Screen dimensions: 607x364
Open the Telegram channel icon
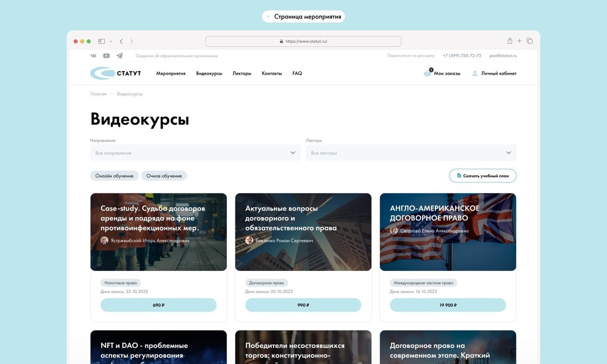(120, 56)
